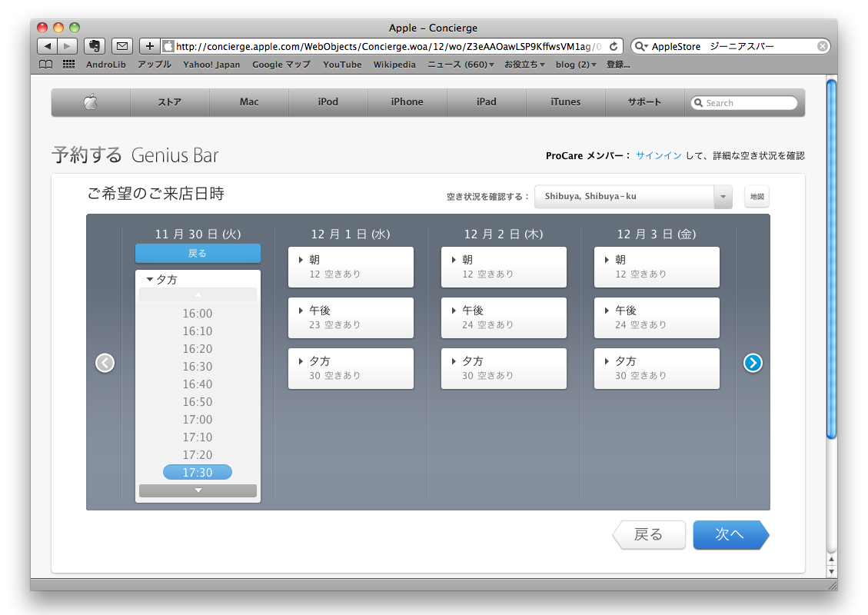Open the blog (2) bookmark folder

pos(576,65)
